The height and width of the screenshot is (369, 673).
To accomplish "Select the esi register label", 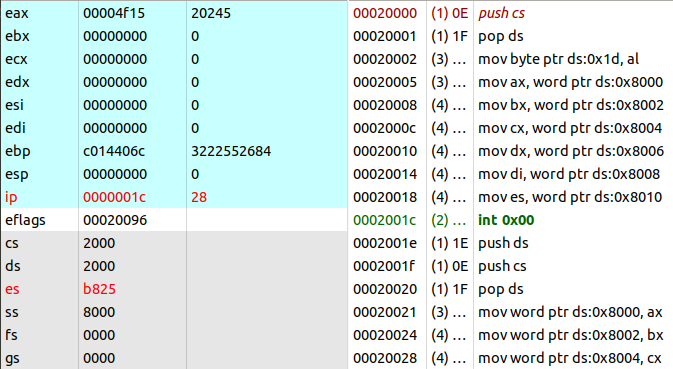I will (14, 105).
